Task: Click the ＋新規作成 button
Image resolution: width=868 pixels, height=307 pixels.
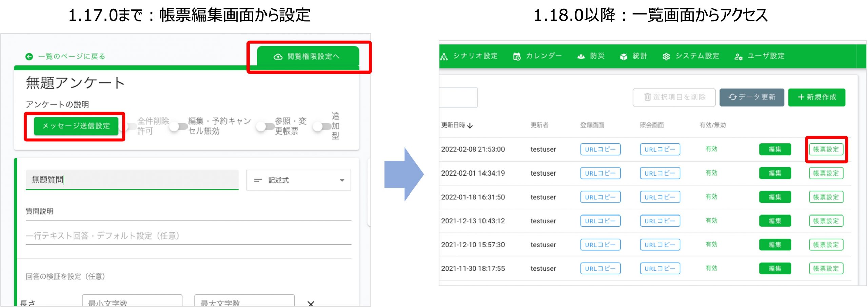Action: pyautogui.click(x=816, y=97)
